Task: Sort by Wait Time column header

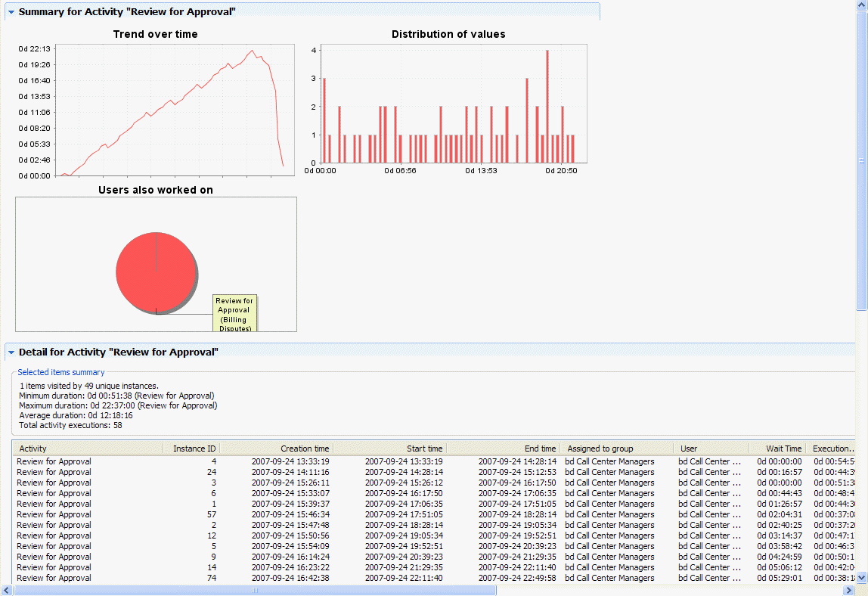Action: 777,449
